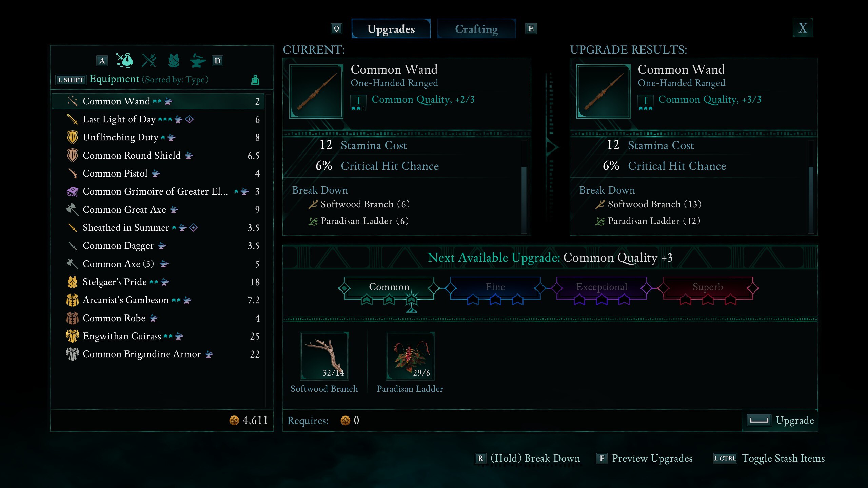Switch to the Upgrades tab
868x488 pixels.
(391, 28)
